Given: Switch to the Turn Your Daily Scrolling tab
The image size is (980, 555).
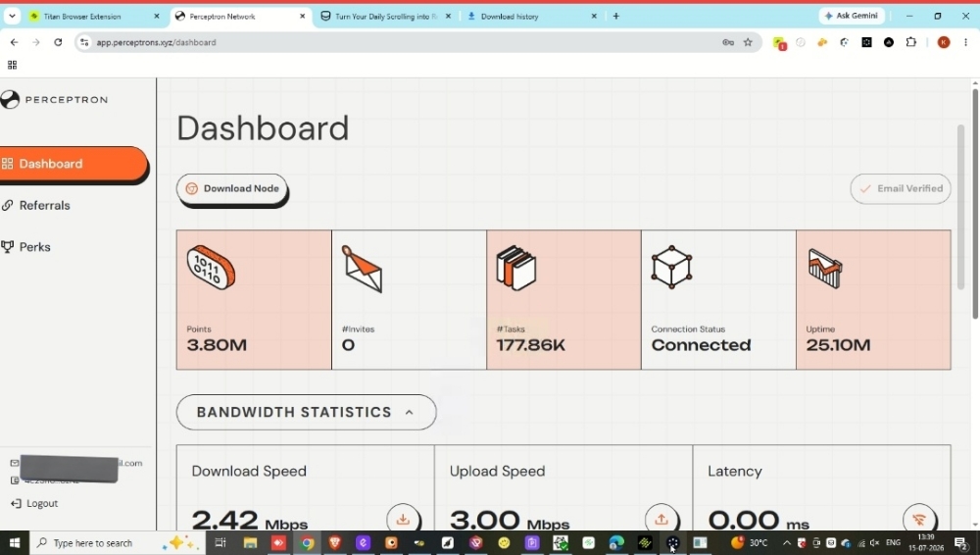Looking at the screenshot, I should 386,17.
